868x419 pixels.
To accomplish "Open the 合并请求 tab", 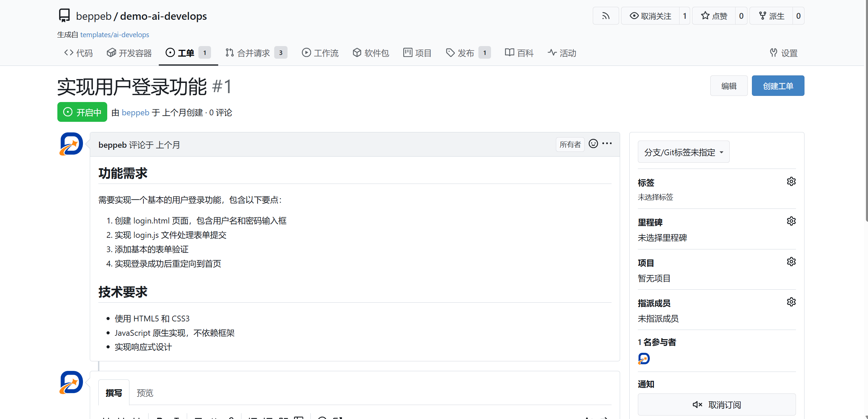I will 253,53.
